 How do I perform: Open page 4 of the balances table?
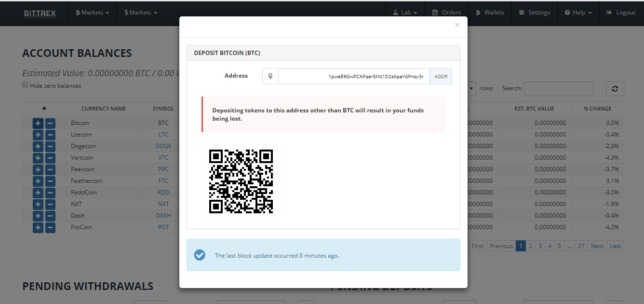(550, 246)
